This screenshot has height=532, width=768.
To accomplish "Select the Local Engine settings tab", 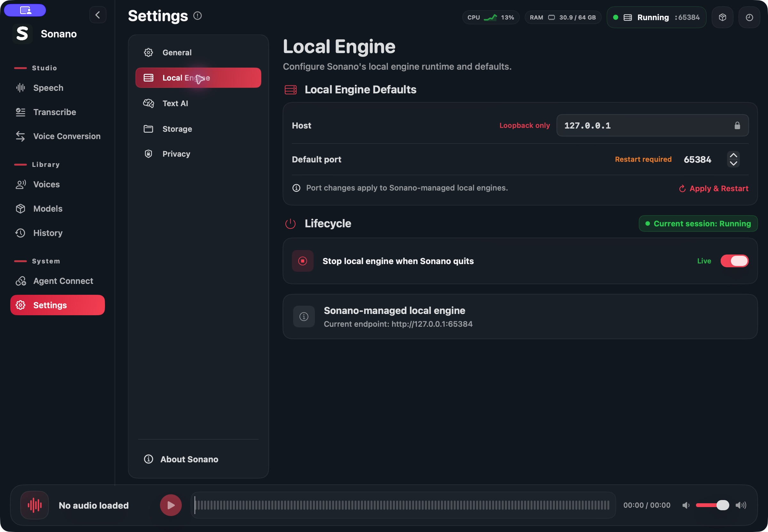I will (198, 78).
